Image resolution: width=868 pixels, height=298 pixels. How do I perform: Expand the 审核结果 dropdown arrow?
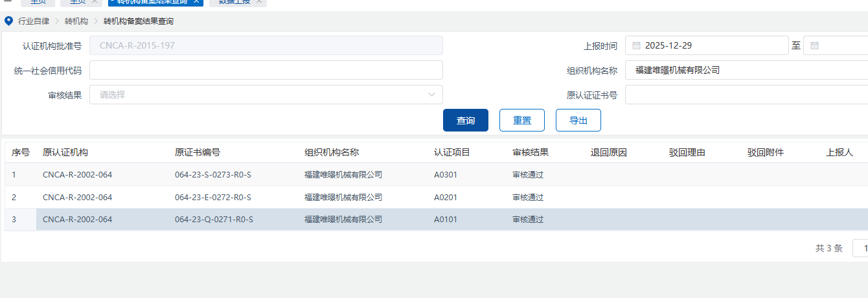click(x=432, y=95)
